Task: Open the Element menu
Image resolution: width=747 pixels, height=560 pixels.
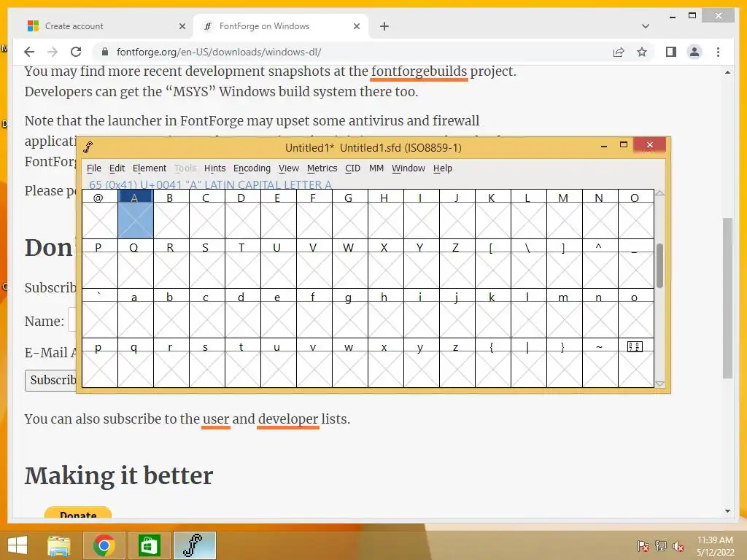Action: pos(150,168)
